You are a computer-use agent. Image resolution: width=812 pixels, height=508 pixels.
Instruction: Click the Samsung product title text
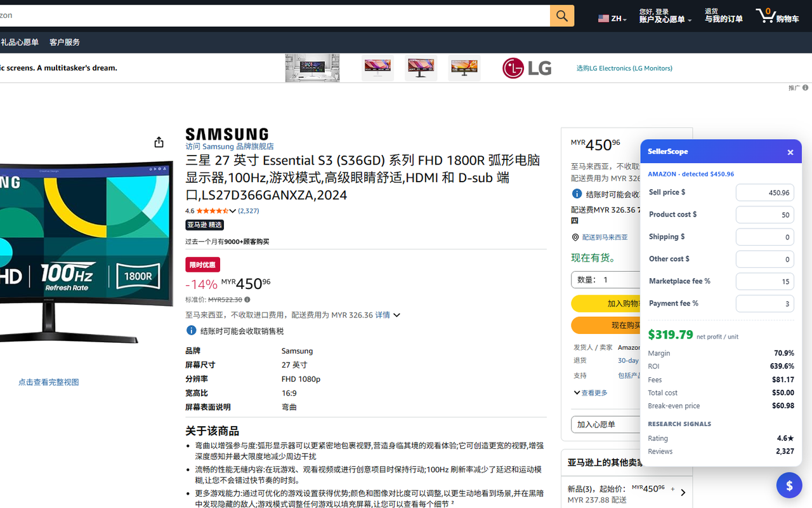pos(363,177)
